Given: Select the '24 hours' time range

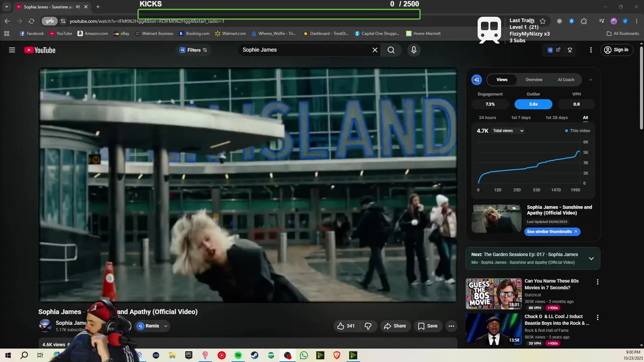Looking at the screenshot, I should pyautogui.click(x=488, y=118).
